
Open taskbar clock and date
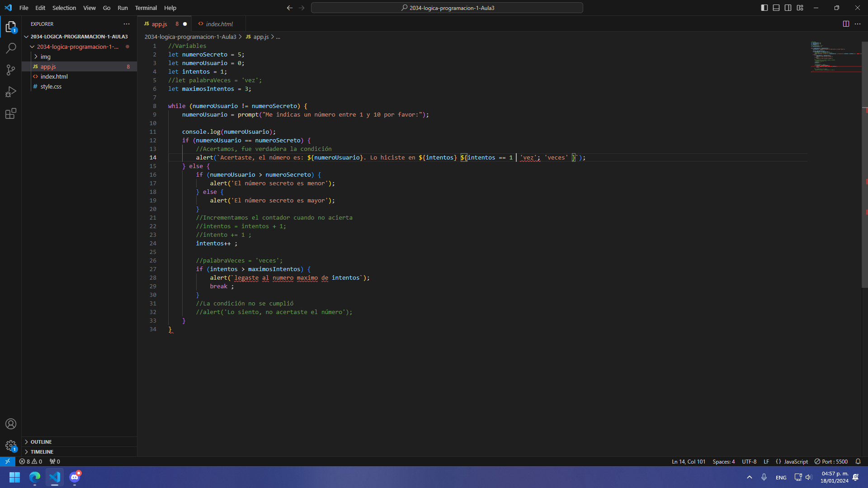click(x=835, y=477)
